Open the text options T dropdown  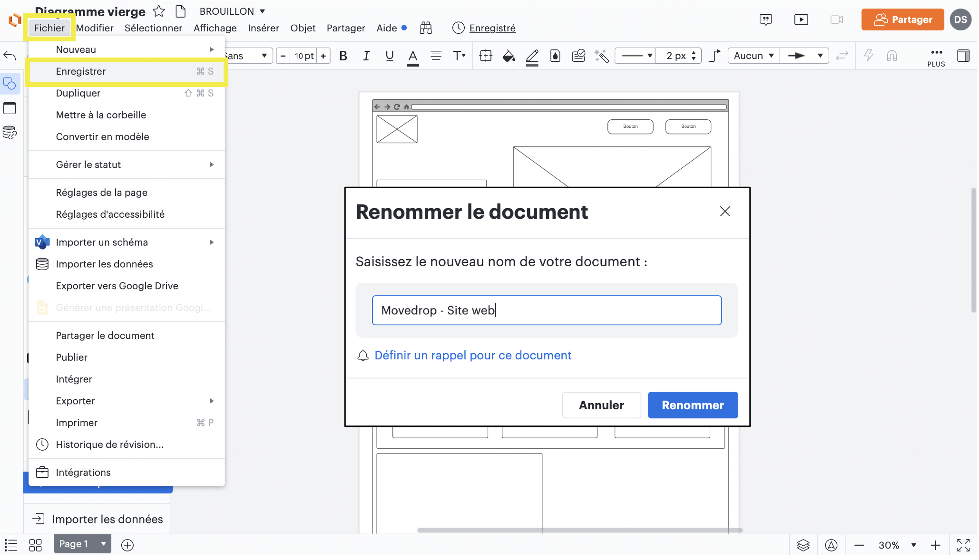tap(459, 56)
